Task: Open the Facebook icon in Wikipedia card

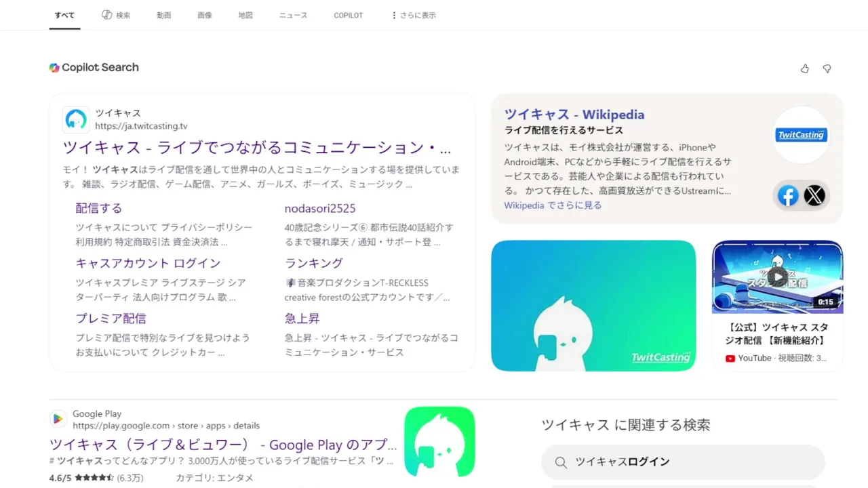Action: click(787, 196)
